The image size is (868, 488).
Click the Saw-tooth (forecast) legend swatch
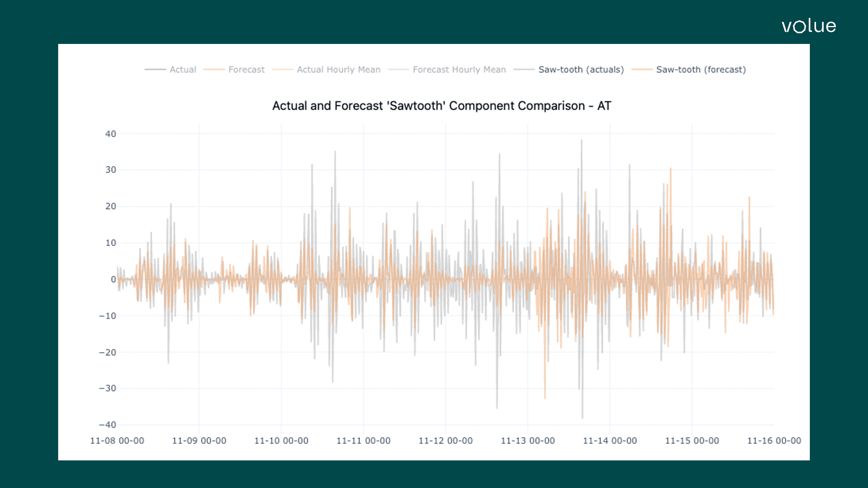tap(641, 70)
